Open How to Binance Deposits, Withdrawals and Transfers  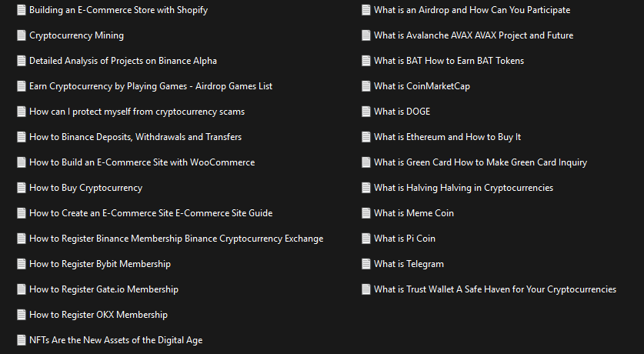tap(135, 137)
